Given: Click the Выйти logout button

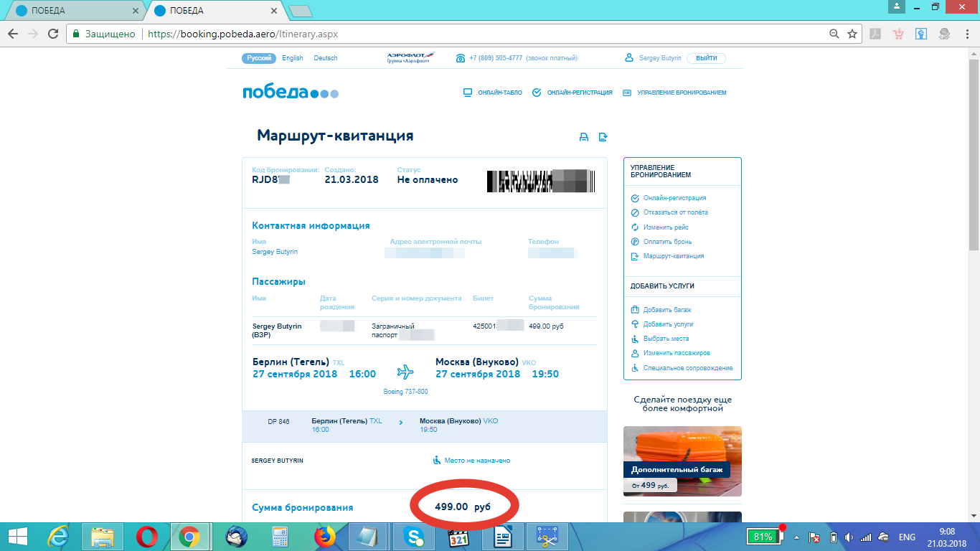Looking at the screenshot, I should pos(706,58).
